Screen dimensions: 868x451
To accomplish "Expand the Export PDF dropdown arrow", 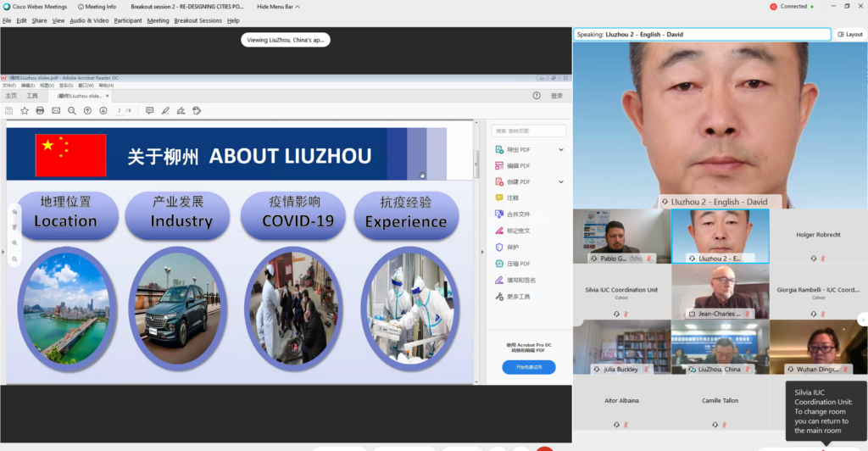I will 561,150.
